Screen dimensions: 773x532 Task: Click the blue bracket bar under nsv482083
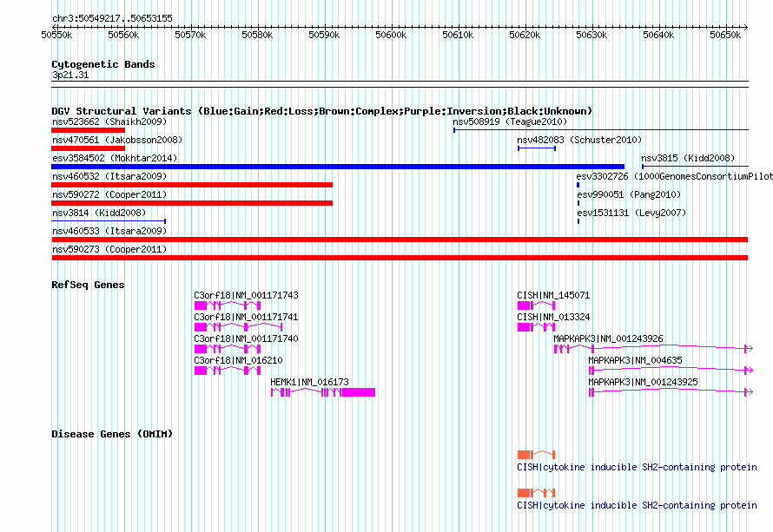pyautogui.click(x=537, y=148)
